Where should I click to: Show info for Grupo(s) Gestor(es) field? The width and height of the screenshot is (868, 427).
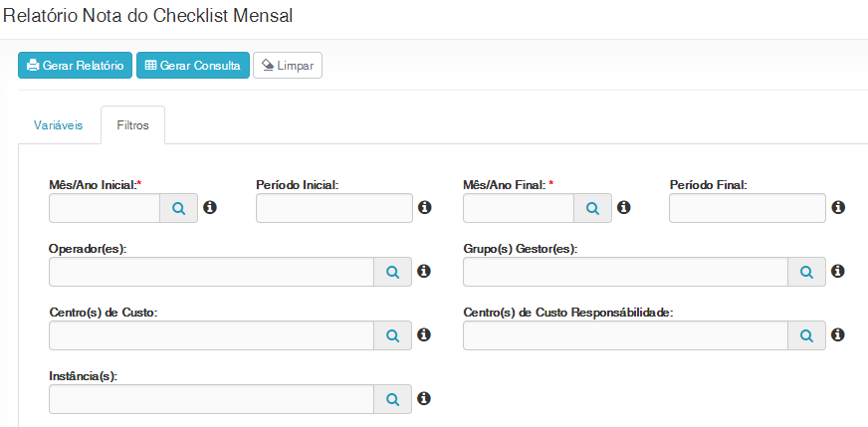[x=838, y=271]
